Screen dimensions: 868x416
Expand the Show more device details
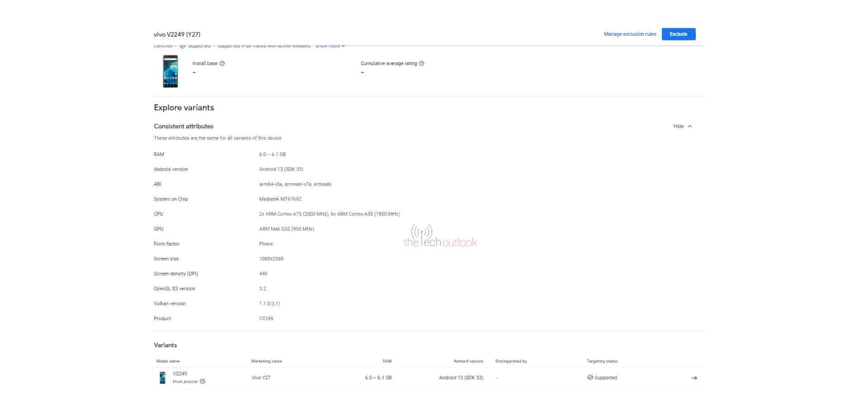330,46
